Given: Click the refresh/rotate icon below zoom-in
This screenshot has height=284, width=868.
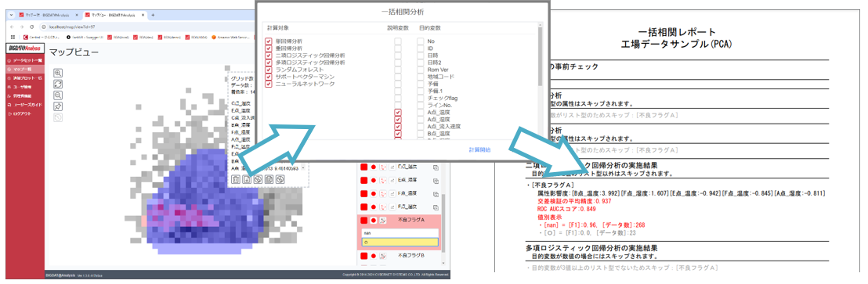Looking at the screenshot, I should 57,84.
